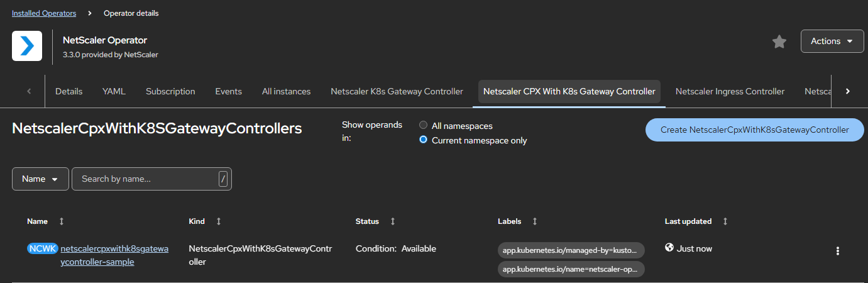Image resolution: width=868 pixels, height=283 pixels.
Task: Switch to the YAML tab
Action: point(114,92)
